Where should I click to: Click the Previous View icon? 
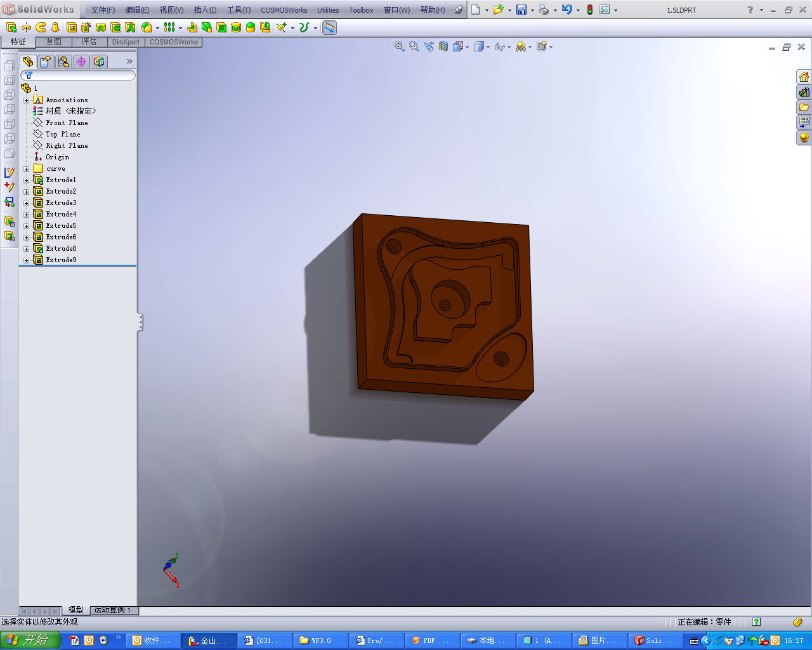coord(429,46)
